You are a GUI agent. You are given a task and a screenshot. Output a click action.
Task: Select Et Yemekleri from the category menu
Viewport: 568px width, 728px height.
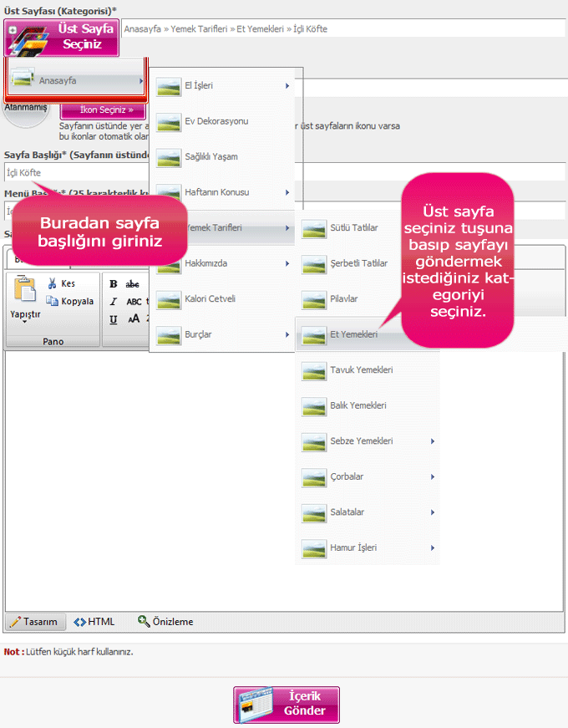354,334
